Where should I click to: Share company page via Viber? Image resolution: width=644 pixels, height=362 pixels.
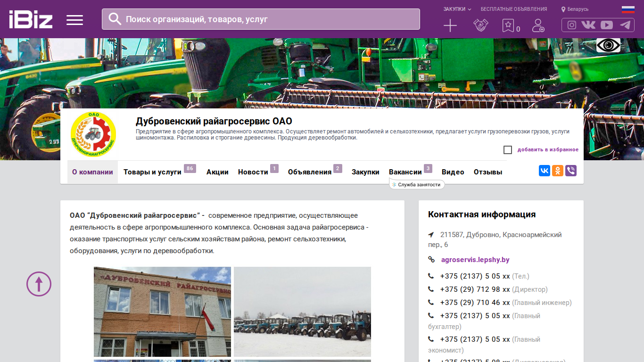tap(571, 171)
